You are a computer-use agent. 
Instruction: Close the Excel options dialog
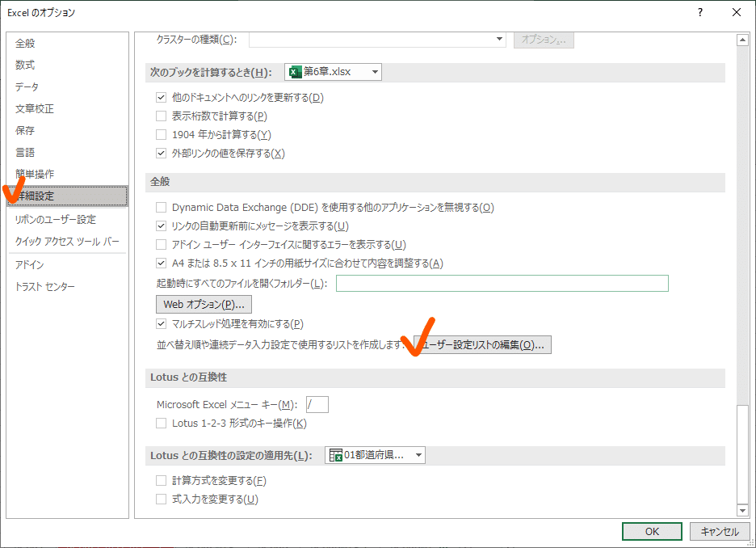tap(737, 13)
